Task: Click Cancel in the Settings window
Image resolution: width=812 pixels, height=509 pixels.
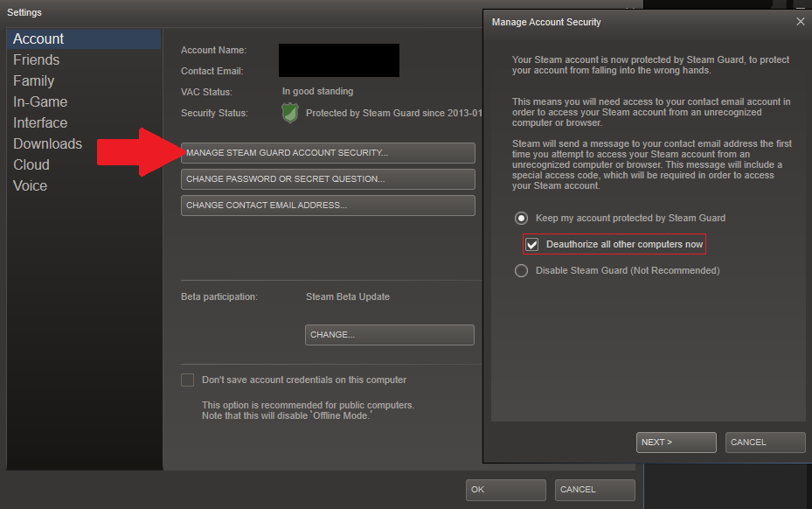Action: [x=594, y=490]
